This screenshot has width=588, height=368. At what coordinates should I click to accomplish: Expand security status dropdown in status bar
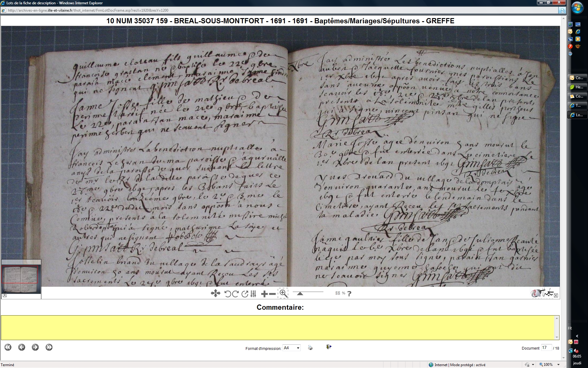[533, 365]
